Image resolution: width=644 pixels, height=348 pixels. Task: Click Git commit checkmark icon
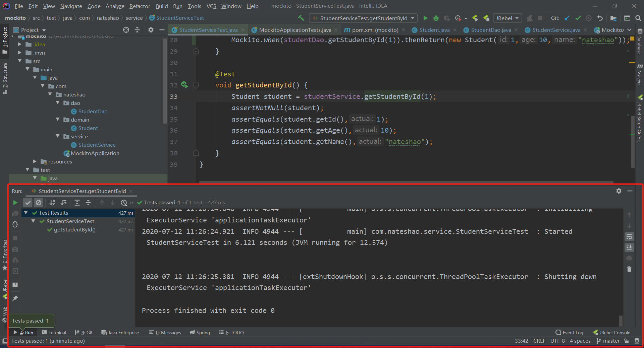578,18
